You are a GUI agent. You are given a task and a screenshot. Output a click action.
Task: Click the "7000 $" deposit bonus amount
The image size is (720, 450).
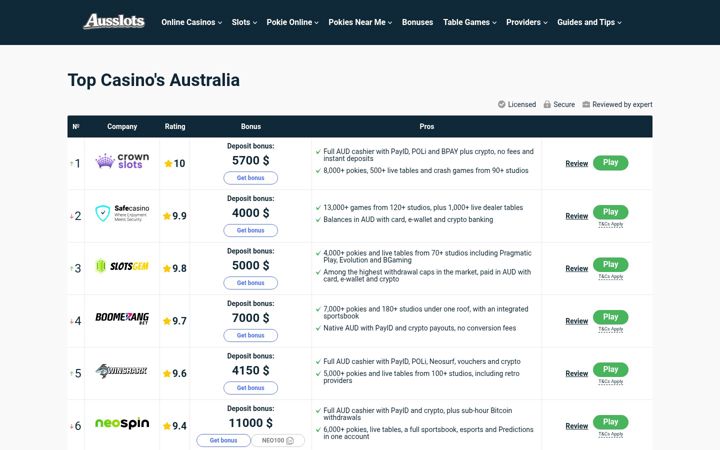tap(251, 318)
